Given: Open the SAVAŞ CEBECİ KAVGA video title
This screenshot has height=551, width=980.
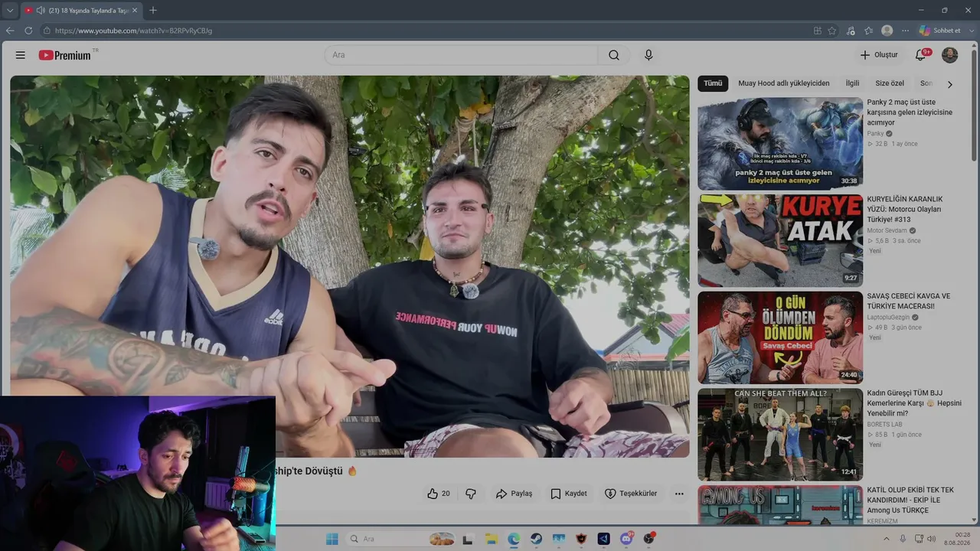Looking at the screenshot, I should tap(909, 301).
